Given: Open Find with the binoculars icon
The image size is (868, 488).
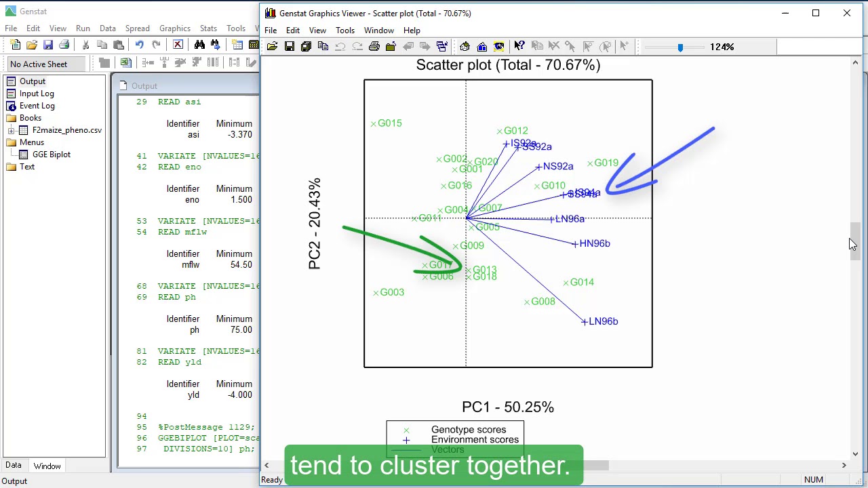Looking at the screenshot, I should 199,45.
